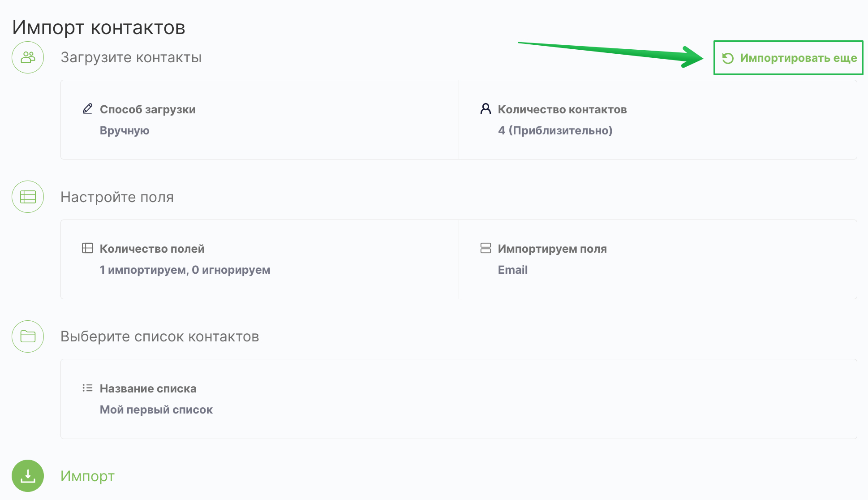Click the value Вручную
Screen dimensions: 868x500
pos(125,130)
